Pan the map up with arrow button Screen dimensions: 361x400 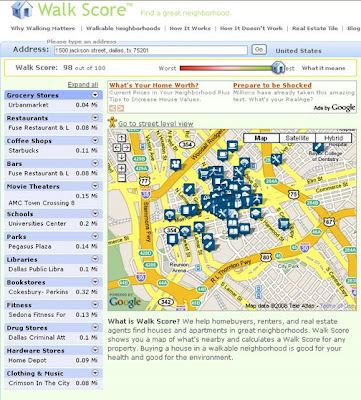[121, 138]
